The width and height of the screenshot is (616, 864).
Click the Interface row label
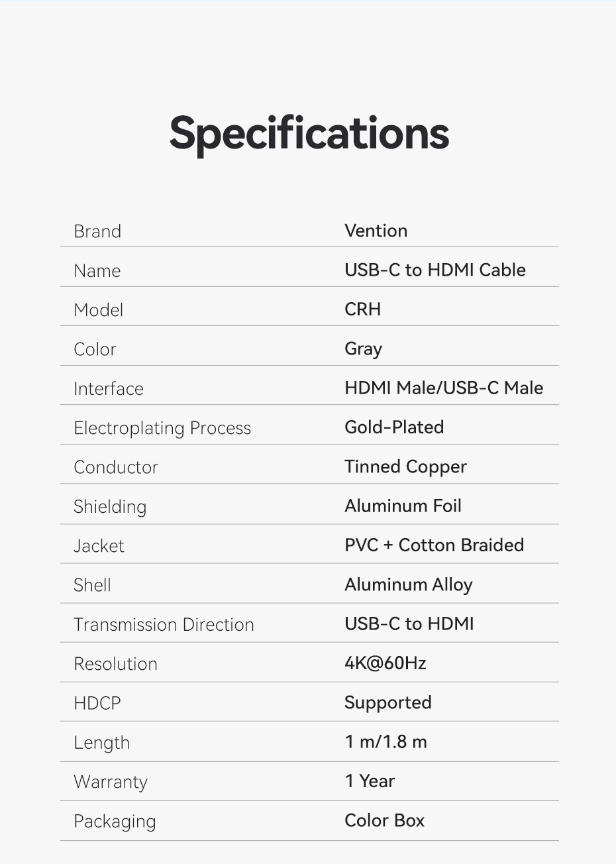coord(109,389)
